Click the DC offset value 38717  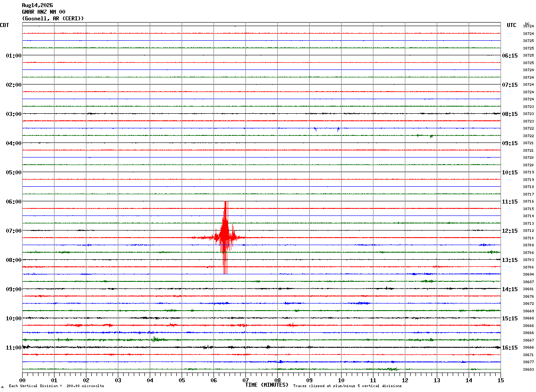(x=528, y=194)
